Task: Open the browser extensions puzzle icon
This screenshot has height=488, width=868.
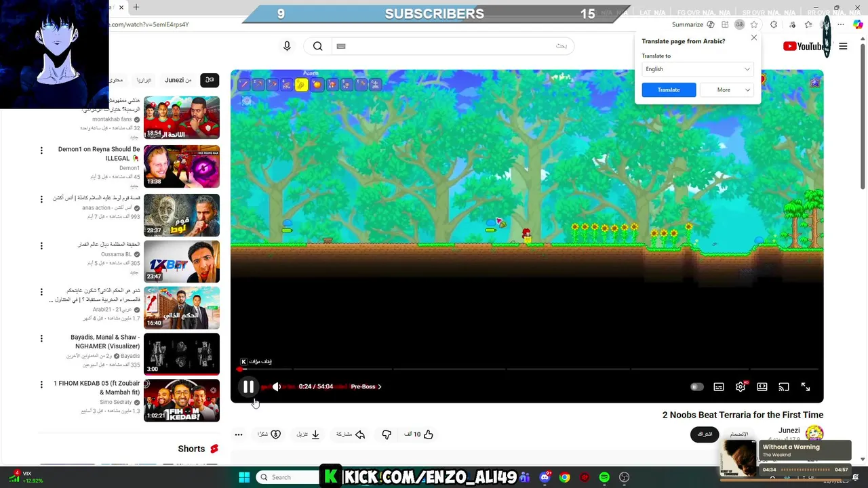Action: pos(774,24)
